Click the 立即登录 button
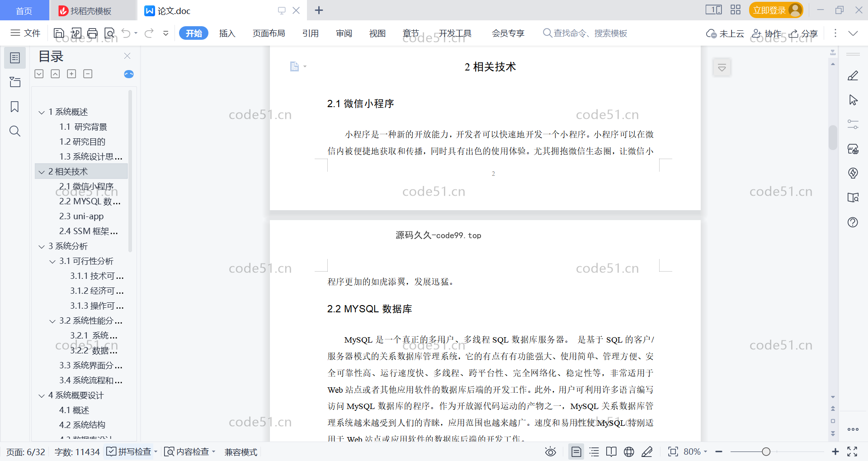 (x=776, y=10)
